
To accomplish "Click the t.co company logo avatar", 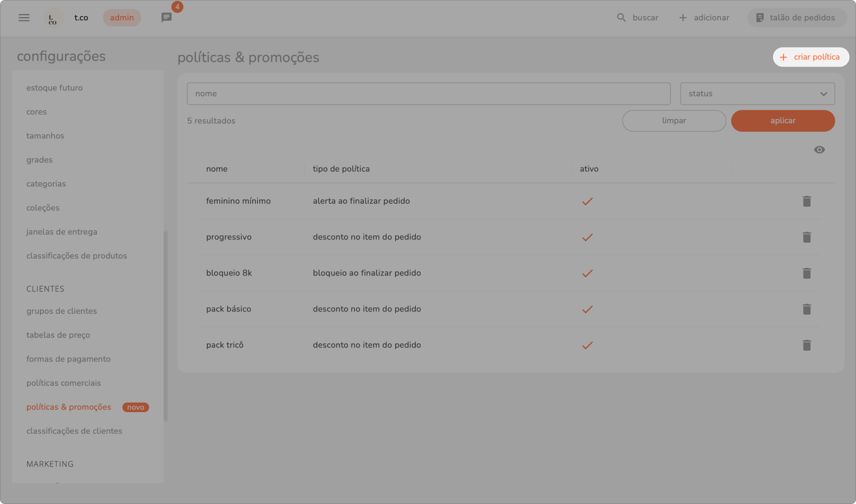I will (53, 18).
